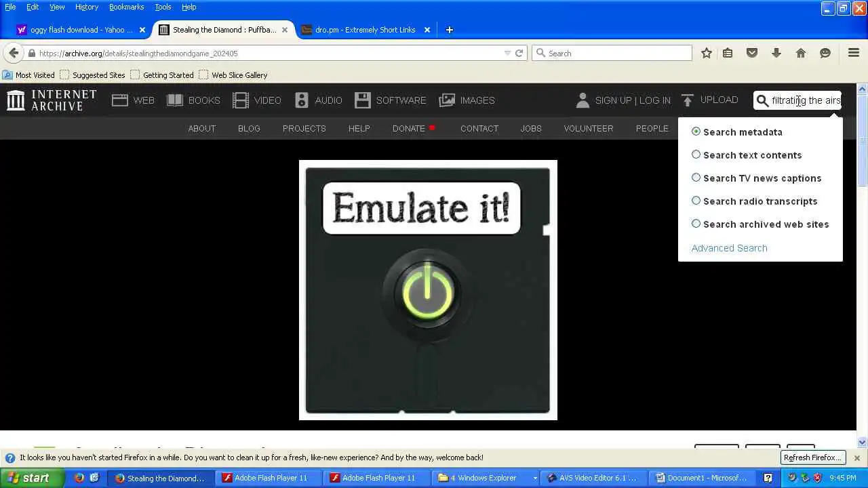Open Most Visited bookmarks folder

(29, 75)
